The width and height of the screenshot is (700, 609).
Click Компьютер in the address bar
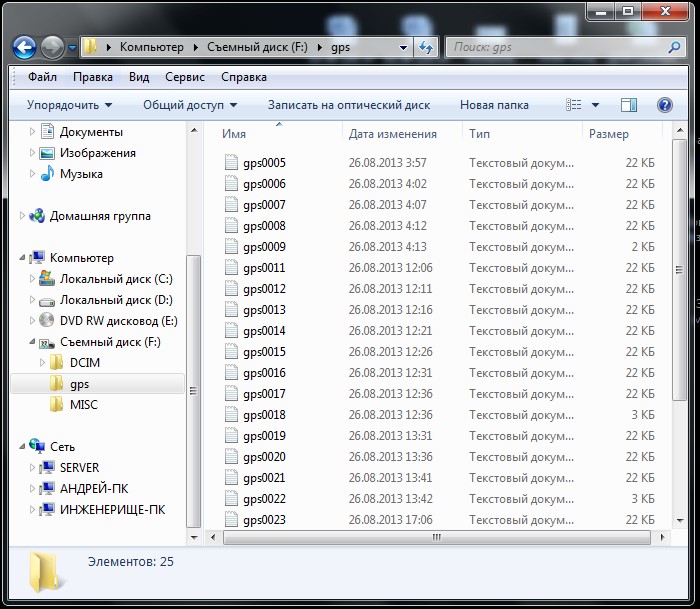click(x=151, y=47)
